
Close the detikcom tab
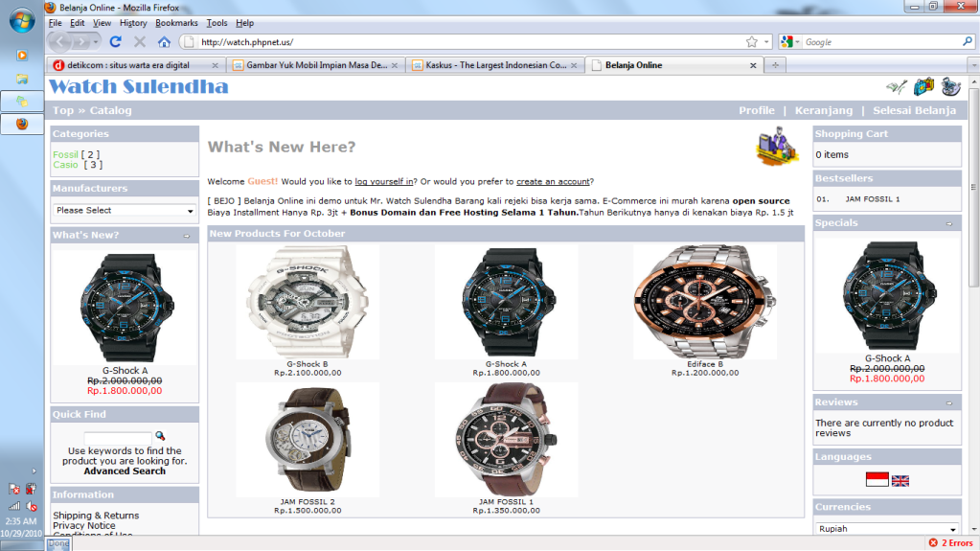(x=215, y=65)
